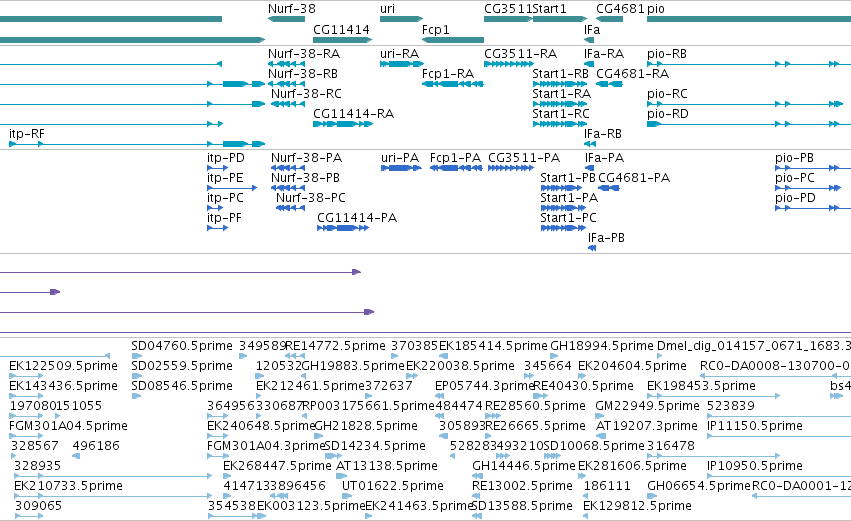Viewport: 851px width, 521px height.
Task: Click the Nurf-38-PA protein feature
Action: [288, 168]
